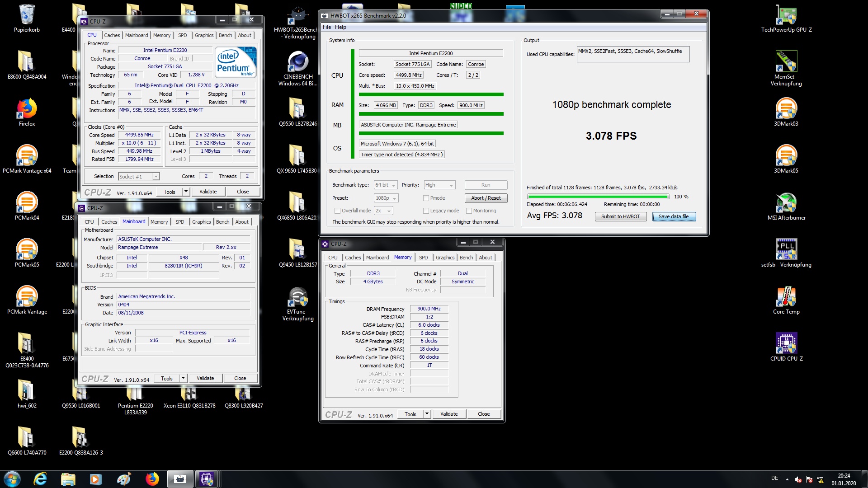Open the setfsb shortcut icon

[x=786, y=253]
